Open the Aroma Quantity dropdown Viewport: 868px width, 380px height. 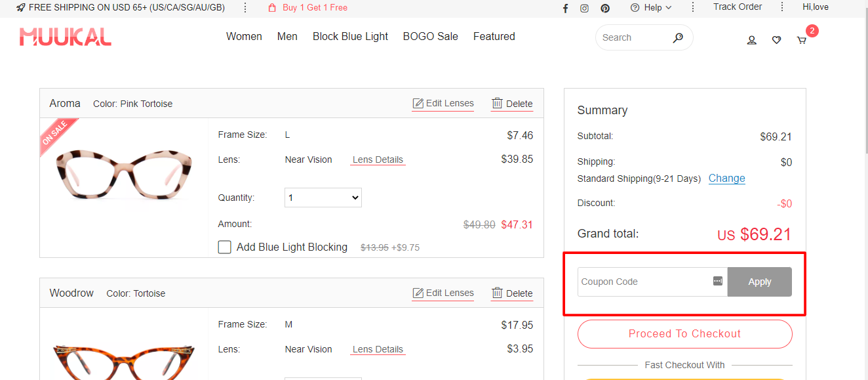tap(323, 198)
